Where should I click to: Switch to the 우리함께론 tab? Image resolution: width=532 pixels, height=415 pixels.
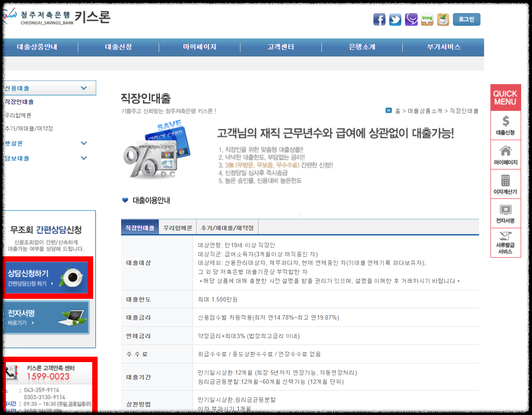[x=178, y=228]
